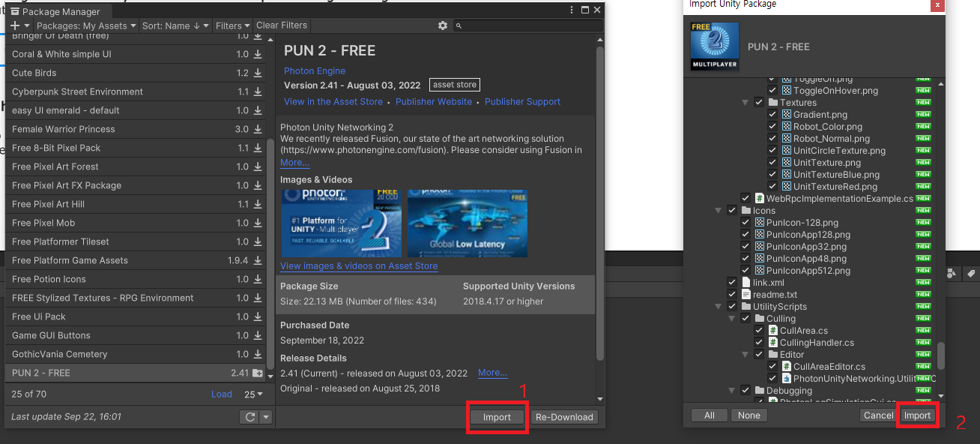Uncheck the UtilityScripts folder checkbox
Image resolution: width=980 pixels, height=444 pixels.
732,307
